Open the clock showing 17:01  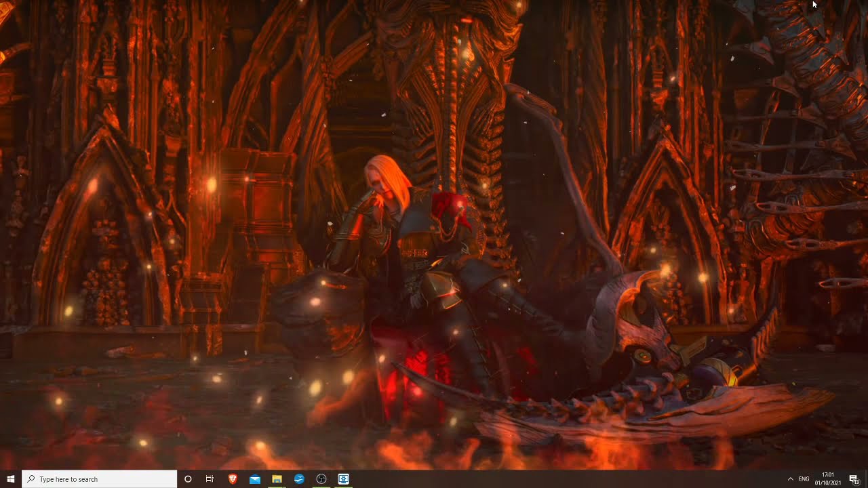tap(828, 479)
